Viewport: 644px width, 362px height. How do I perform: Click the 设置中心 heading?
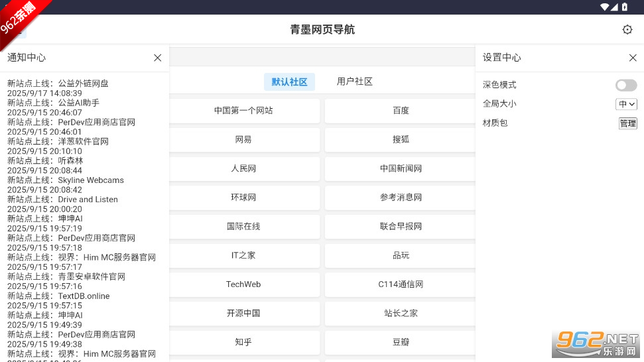pyautogui.click(x=501, y=58)
